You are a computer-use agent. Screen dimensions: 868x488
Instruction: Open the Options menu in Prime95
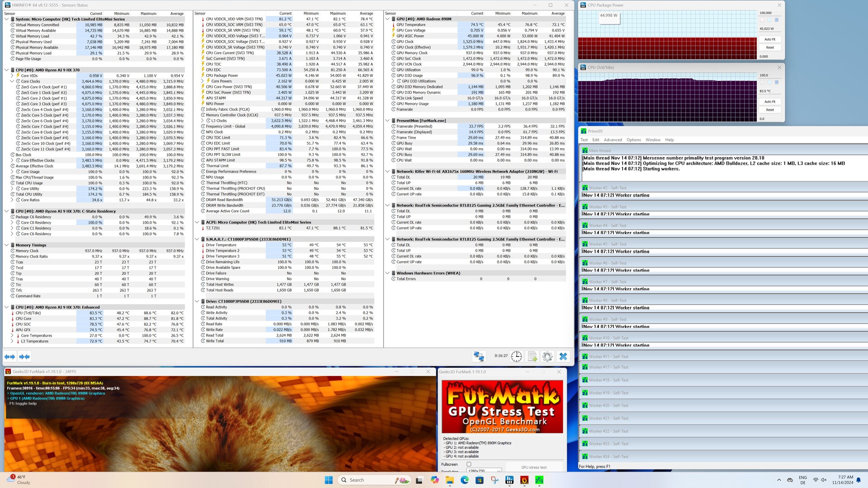[633, 140]
